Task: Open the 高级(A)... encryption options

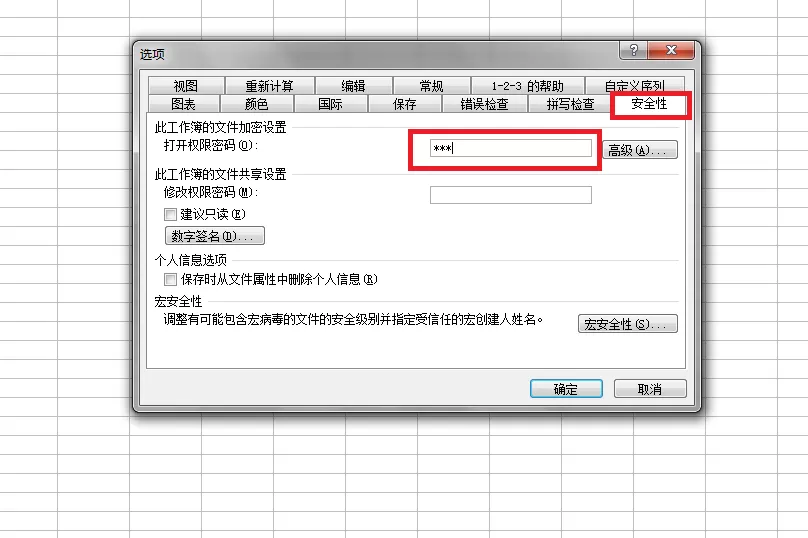Action: [x=640, y=150]
